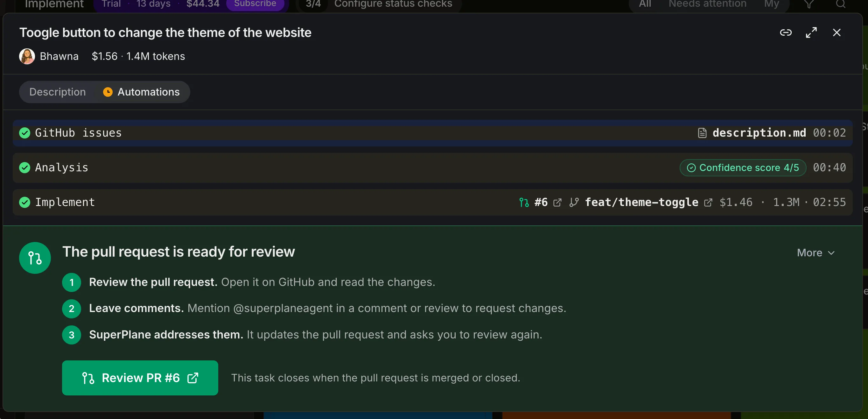Viewport: 868px width, 419px height.
Task: Click the document icon next to description.md
Action: coord(702,133)
